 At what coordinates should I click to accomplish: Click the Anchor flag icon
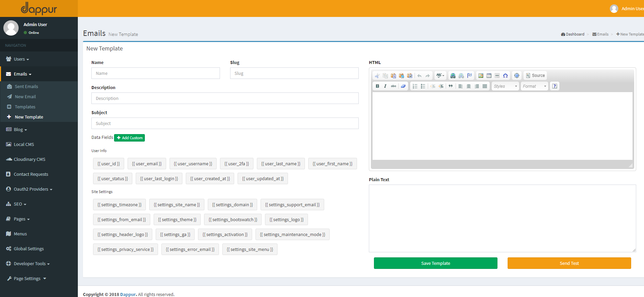click(x=469, y=76)
